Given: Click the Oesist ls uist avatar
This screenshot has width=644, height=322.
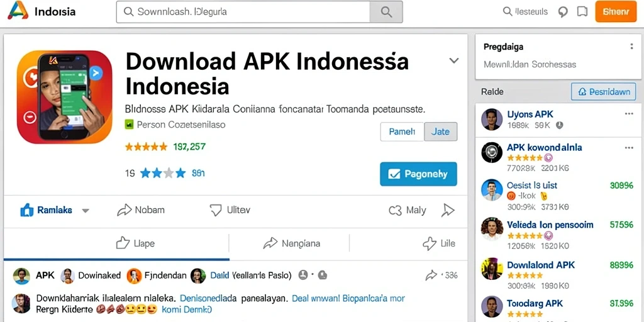Looking at the screenshot, I should 492,190.
